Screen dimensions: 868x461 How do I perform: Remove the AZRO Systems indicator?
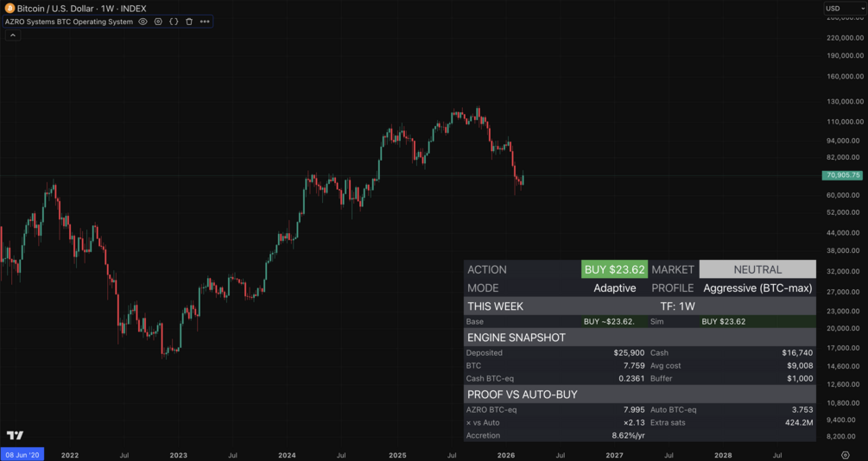click(189, 22)
